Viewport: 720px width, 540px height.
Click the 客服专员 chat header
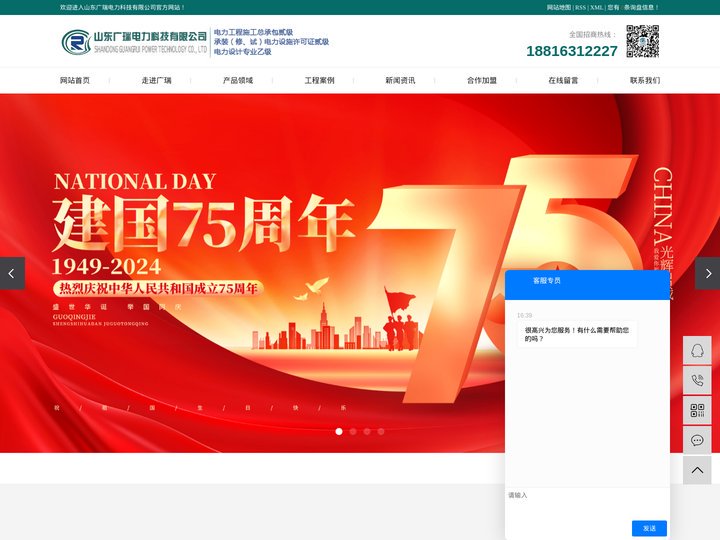(x=587, y=285)
